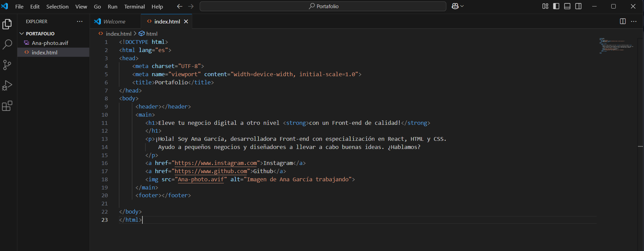This screenshot has width=644, height=251.
Task: Click the github.com link in code
Action: coord(211,171)
